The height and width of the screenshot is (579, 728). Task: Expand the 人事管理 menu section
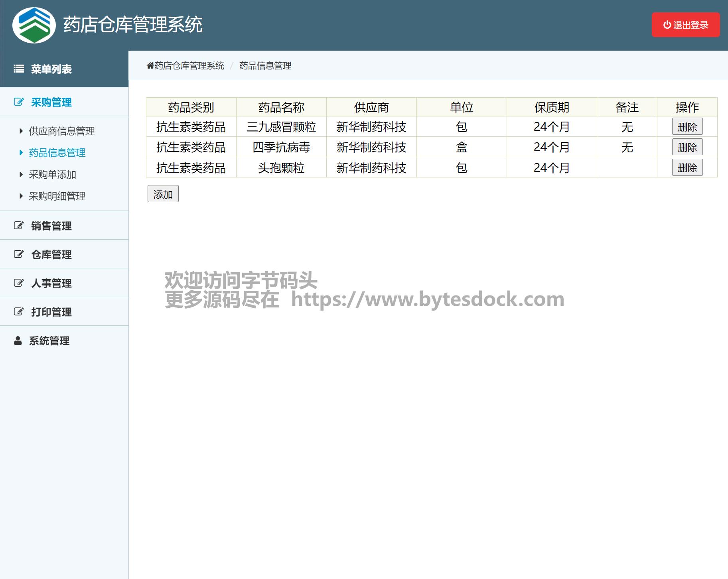[51, 284]
